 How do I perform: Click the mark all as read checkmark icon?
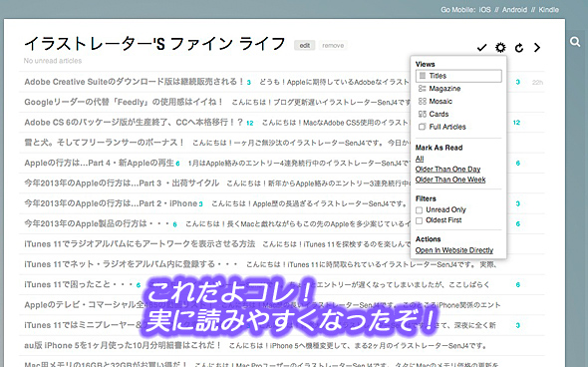coord(482,48)
